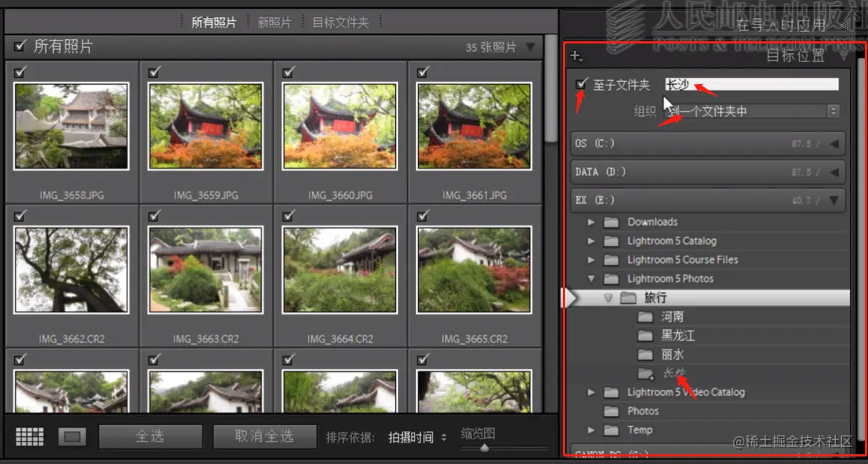The height and width of the screenshot is (464, 868).
Task: Click the Photos folder icon
Action: tap(611, 411)
